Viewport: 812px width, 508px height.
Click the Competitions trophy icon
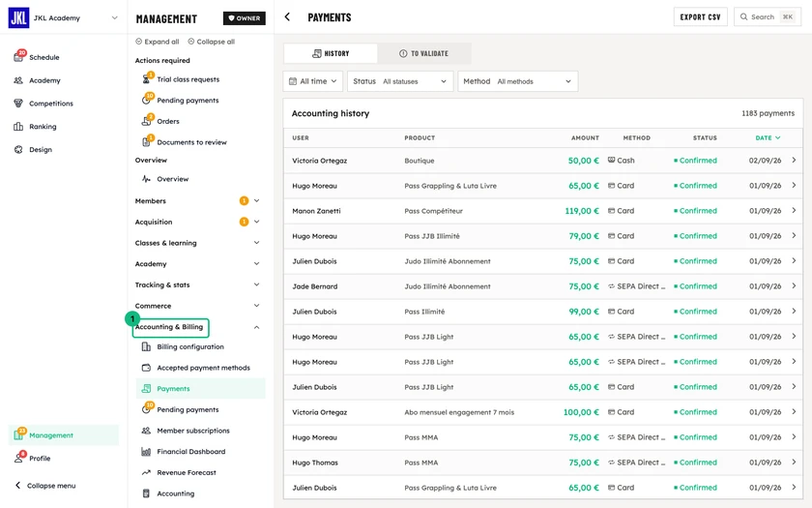(18, 104)
